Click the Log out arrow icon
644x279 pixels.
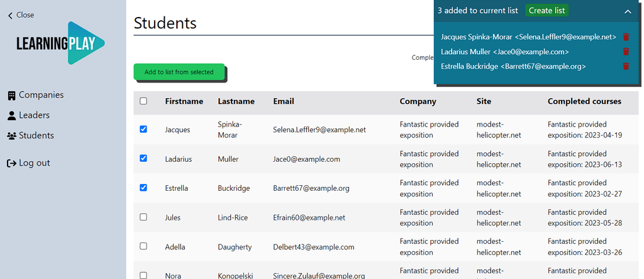point(11,163)
